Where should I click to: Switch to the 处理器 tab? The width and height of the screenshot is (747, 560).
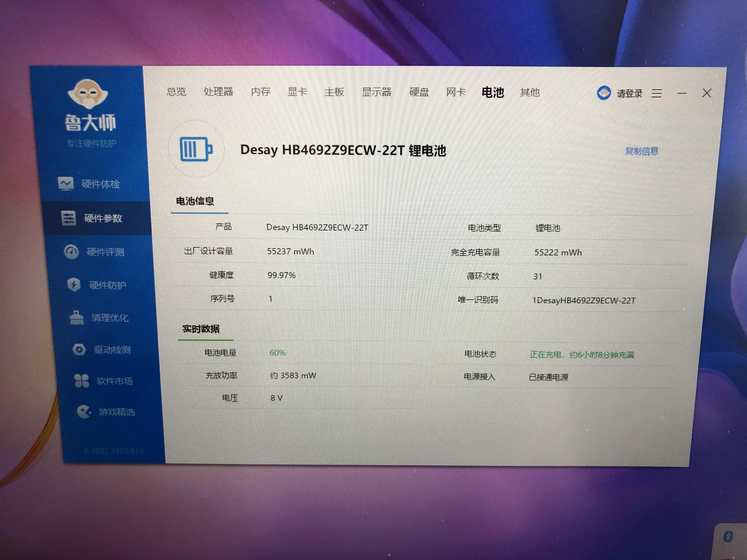[218, 92]
